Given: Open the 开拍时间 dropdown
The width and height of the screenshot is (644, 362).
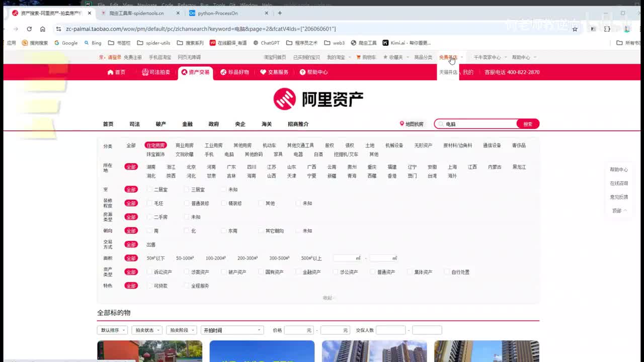Looking at the screenshot, I should [x=232, y=330].
